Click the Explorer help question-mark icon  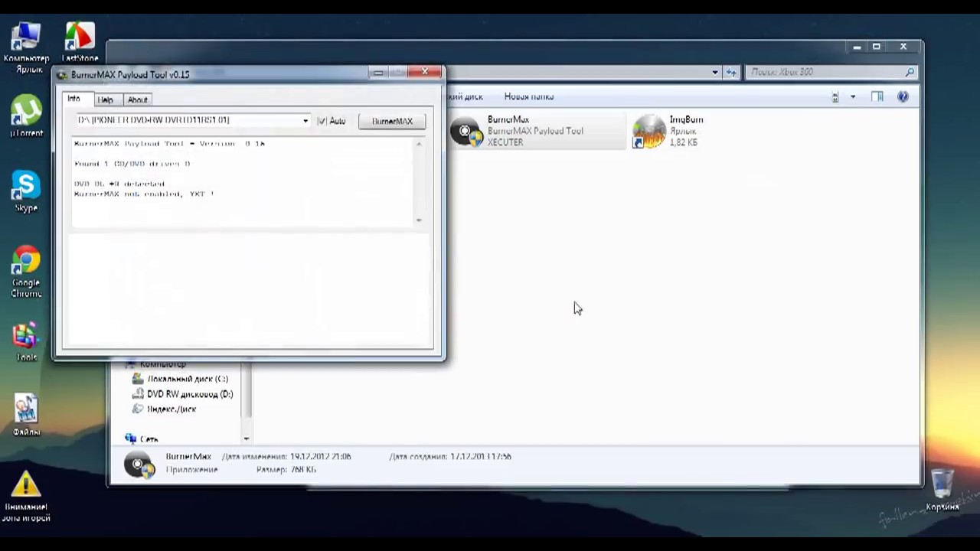(x=903, y=96)
